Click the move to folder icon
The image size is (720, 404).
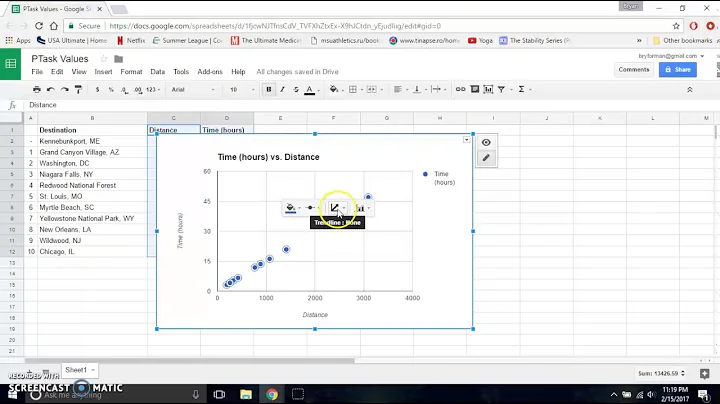point(118,59)
